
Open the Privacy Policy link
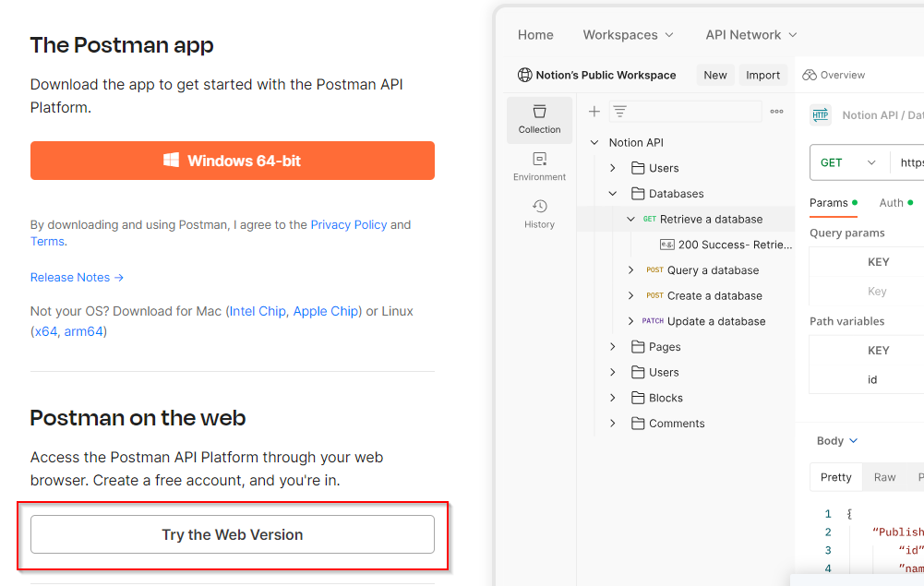349,224
